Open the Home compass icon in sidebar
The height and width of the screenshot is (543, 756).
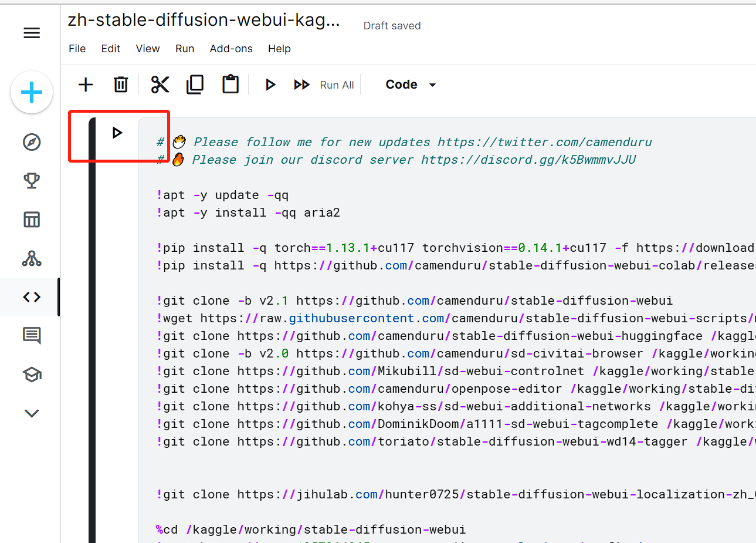[x=32, y=142]
